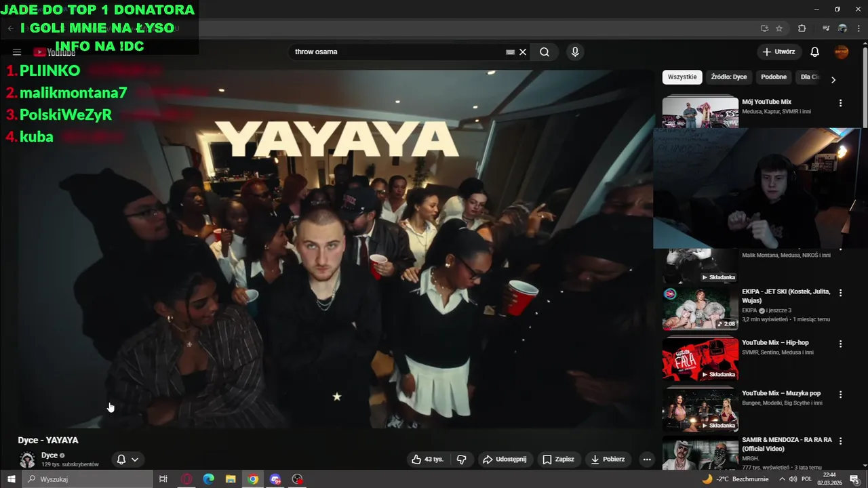Like the video (43 tys.)

pos(427,460)
